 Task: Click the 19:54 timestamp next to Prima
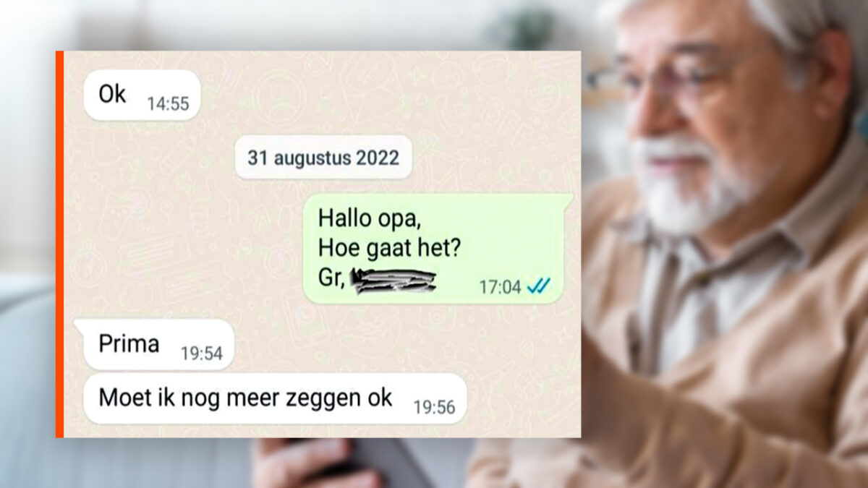(202, 354)
